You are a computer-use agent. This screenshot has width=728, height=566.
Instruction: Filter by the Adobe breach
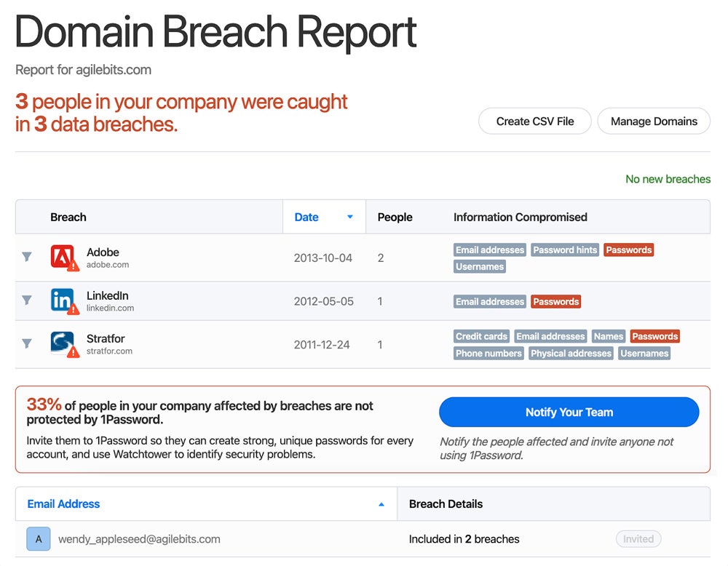27,257
